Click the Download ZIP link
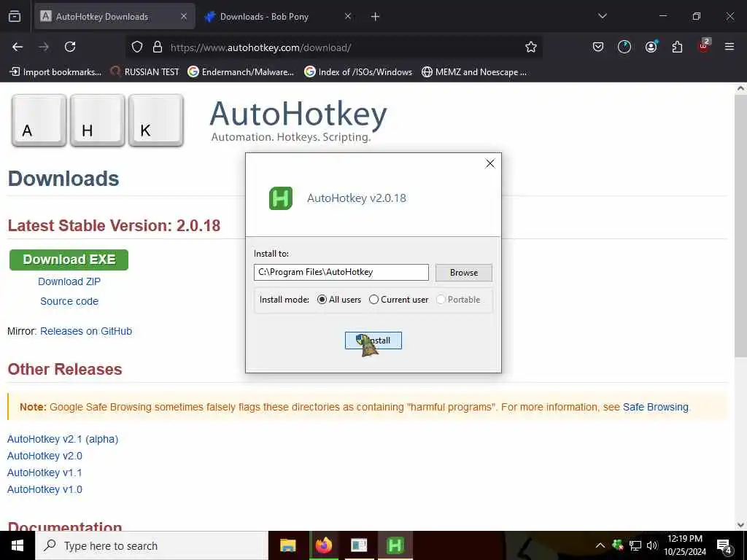Viewport: 747px width, 560px height. pyautogui.click(x=69, y=281)
